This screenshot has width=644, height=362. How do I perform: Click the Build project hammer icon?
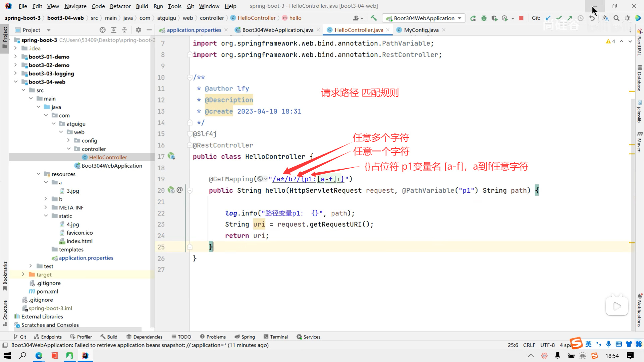click(x=374, y=18)
